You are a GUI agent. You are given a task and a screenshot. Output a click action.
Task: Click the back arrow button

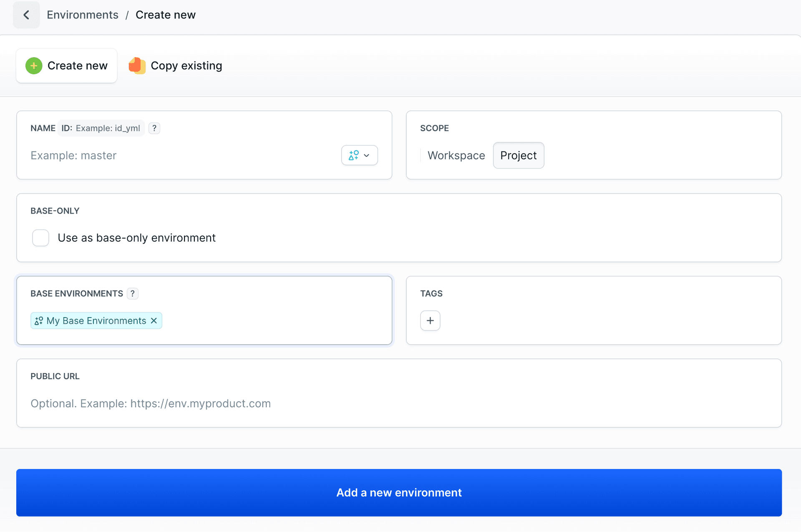pyautogui.click(x=26, y=15)
